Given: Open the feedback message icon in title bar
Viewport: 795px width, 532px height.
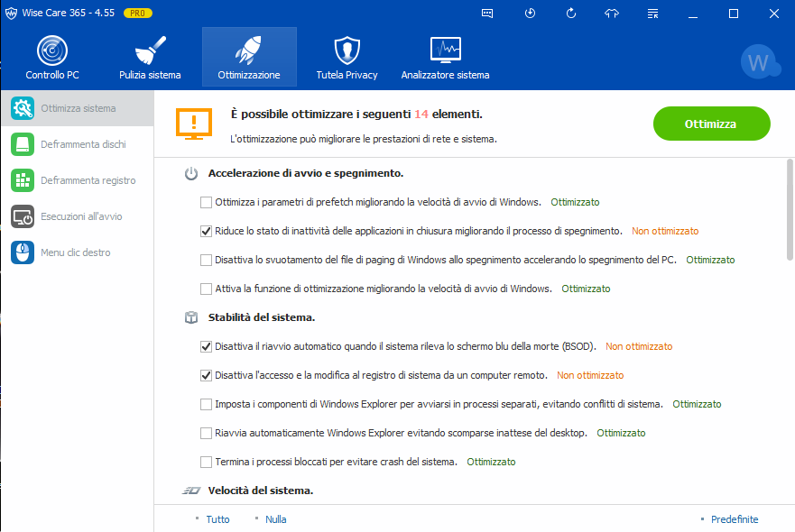Looking at the screenshot, I should tap(487, 14).
